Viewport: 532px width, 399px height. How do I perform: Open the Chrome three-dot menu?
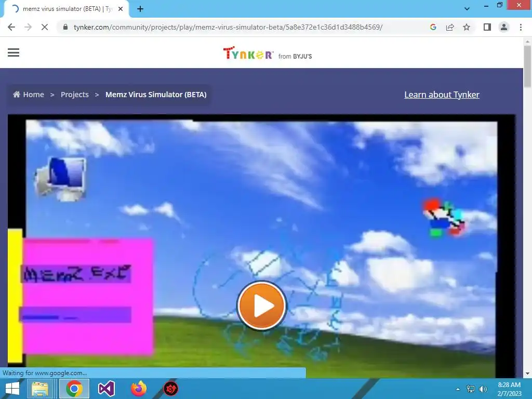[521, 27]
